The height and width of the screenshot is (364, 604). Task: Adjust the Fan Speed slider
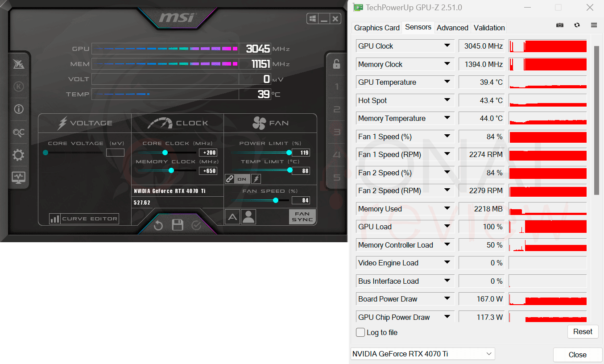(x=275, y=200)
